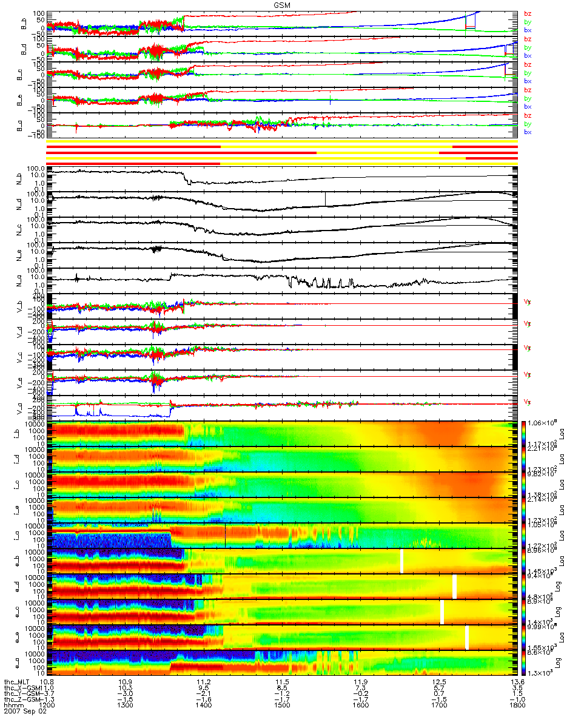
Task: Click the white data gap in e_e spectrogram
Action: click(467, 637)
